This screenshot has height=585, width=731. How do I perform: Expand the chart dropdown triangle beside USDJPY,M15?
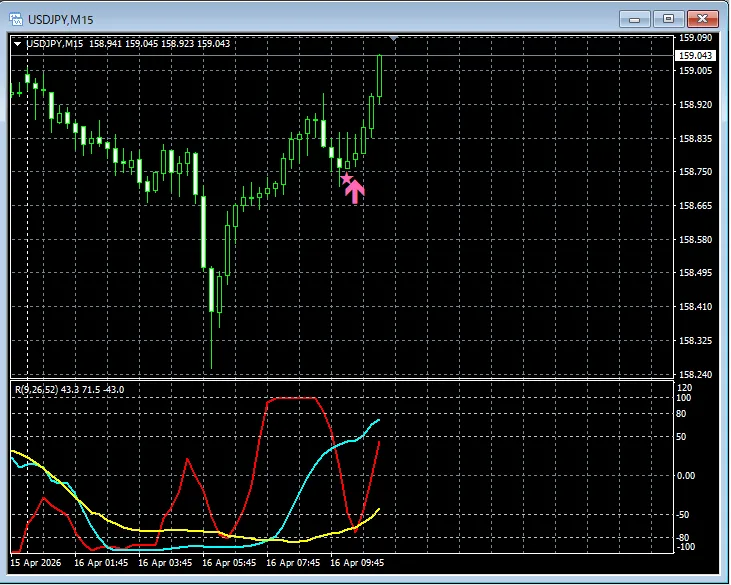pyautogui.click(x=18, y=44)
